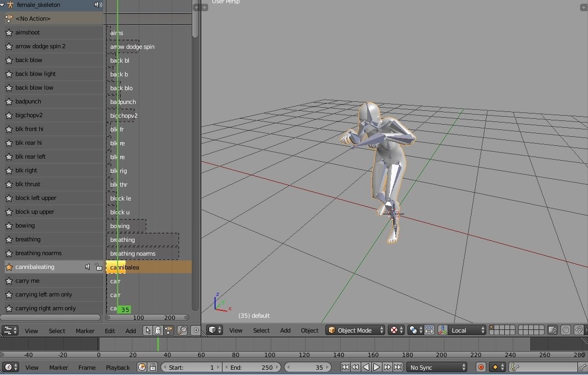The width and height of the screenshot is (588, 375).
Task: Toggle the NLA only-selected arrow filter
Action: [148, 330]
